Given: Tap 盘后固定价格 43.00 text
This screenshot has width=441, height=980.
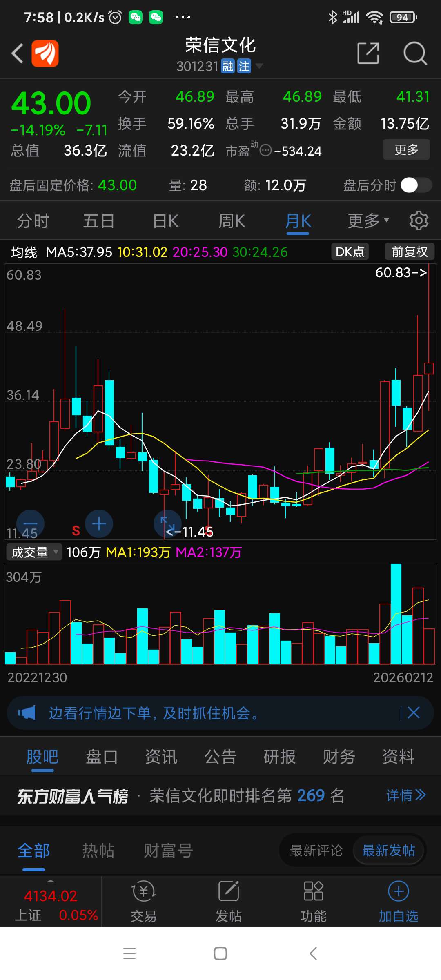Looking at the screenshot, I should (73, 185).
